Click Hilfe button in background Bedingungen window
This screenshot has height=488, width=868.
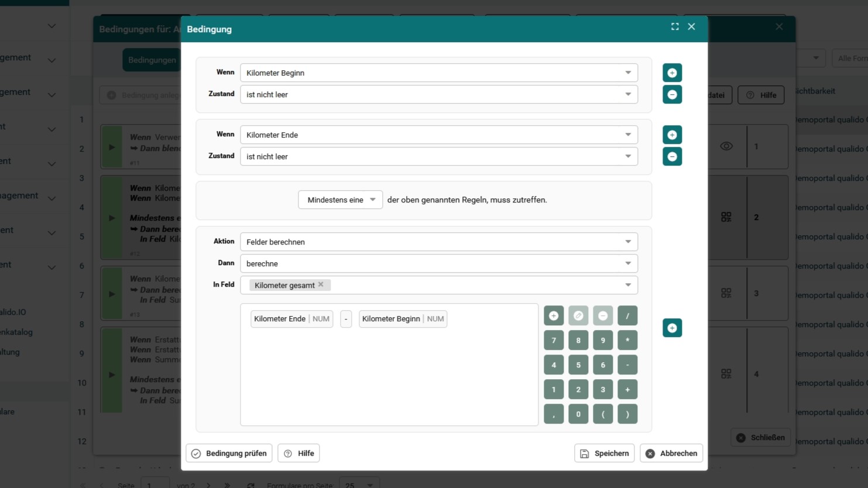click(x=761, y=95)
